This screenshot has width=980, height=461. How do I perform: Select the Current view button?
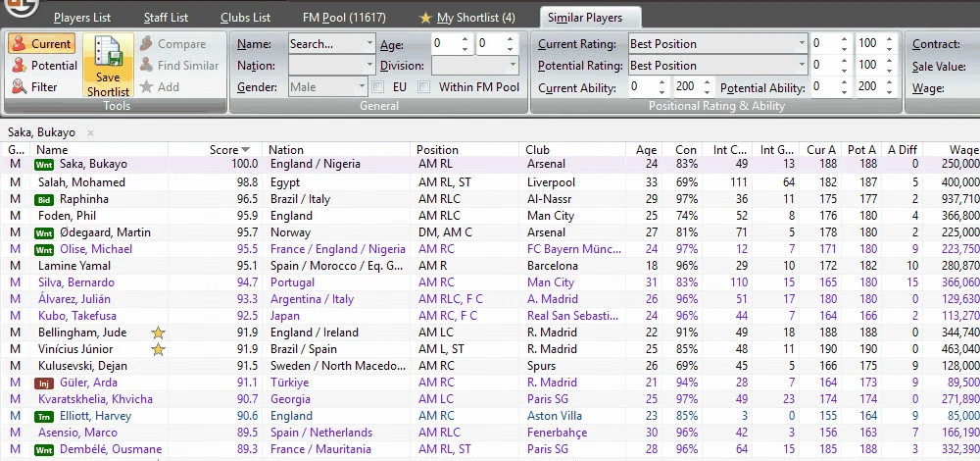point(42,44)
